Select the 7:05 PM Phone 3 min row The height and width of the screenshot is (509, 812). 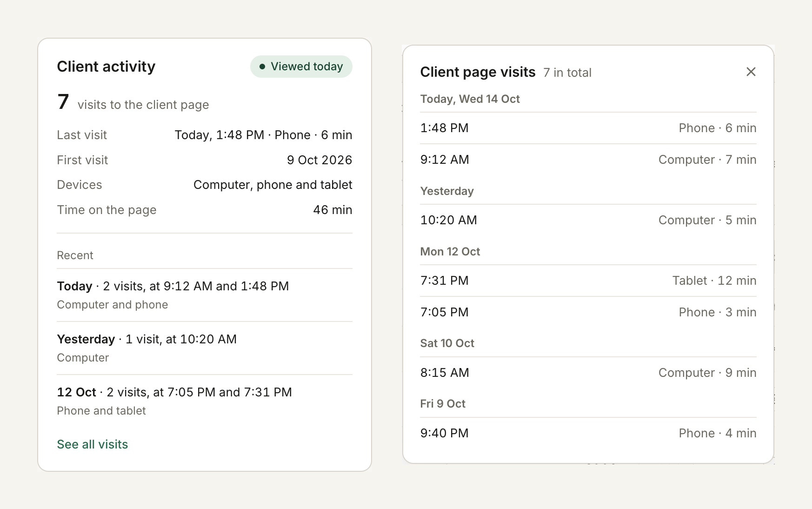click(588, 312)
